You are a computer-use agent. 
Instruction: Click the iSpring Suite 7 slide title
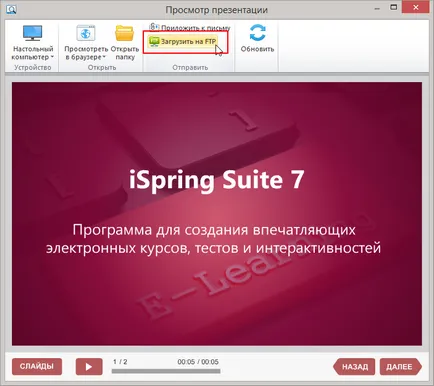point(216,180)
